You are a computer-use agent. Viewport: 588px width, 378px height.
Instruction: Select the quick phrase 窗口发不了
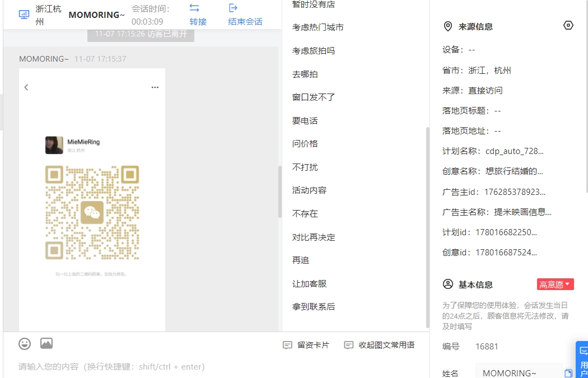coord(314,97)
